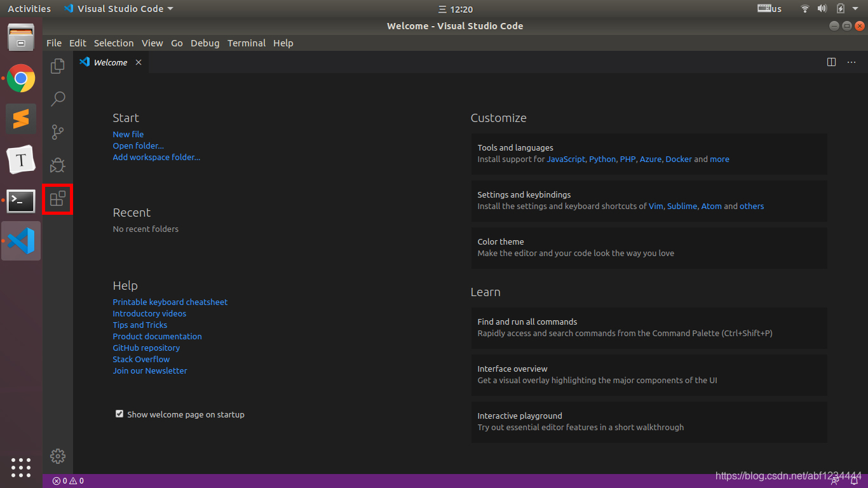Show errors and warnings in status bar
Viewport: 868px width, 488px height.
(x=68, y=481)
